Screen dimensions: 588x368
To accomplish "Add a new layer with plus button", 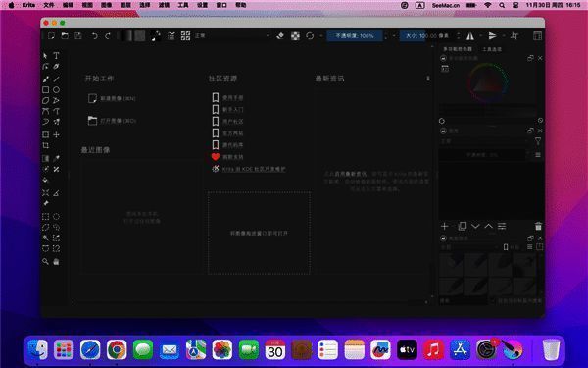I will point(445,226).
